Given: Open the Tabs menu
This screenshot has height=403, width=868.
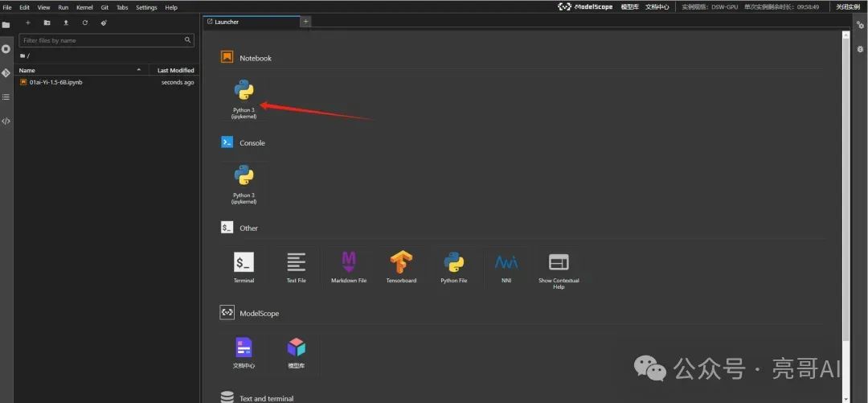Looking at the screenshot, I should [122, 7].
